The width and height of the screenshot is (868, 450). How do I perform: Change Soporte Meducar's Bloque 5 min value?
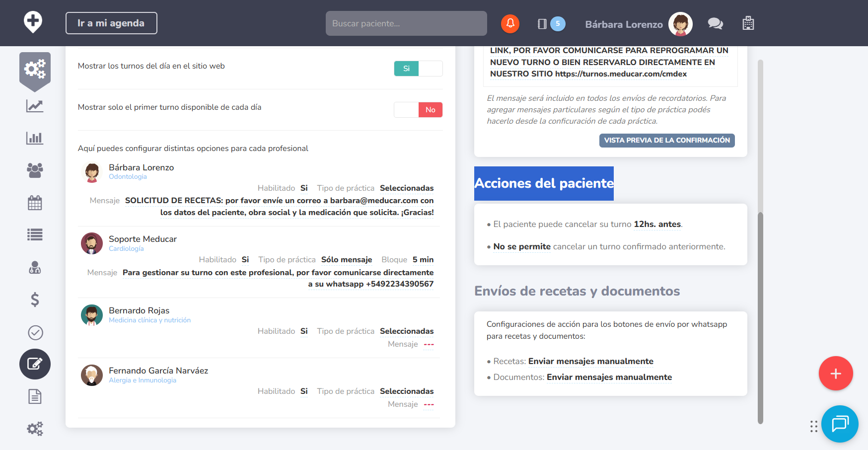(423, 260)
